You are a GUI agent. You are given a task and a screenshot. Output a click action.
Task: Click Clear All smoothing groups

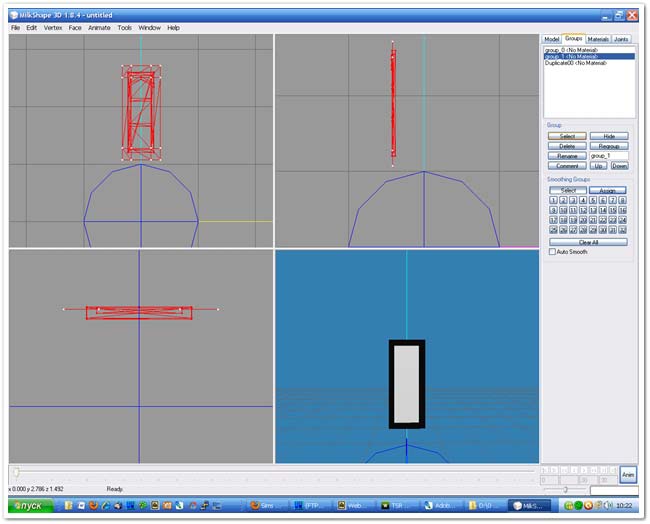click(x=588, y=242)
